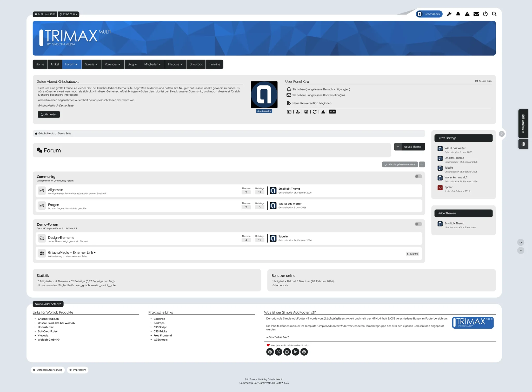Image resolution: width=532 pixels, height=392 pixels.
Task: Click the profile card icon in User Panel Xtra
Action: (289, 112)
